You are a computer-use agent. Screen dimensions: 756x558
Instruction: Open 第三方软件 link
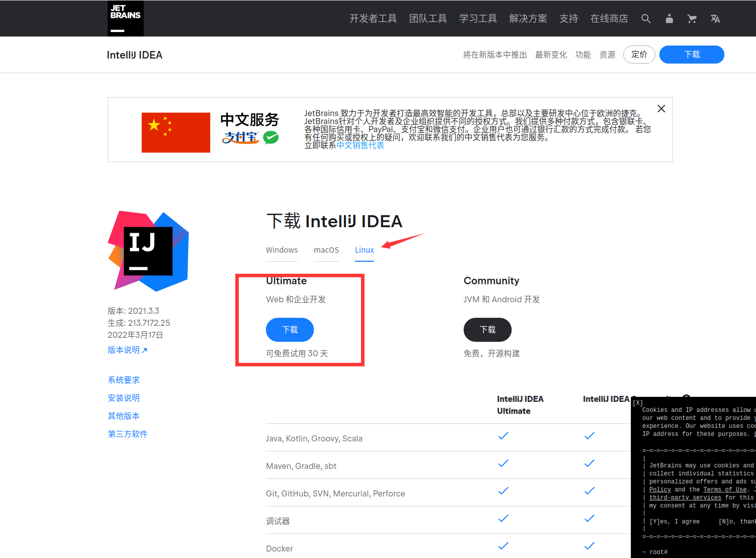[128, 434]
